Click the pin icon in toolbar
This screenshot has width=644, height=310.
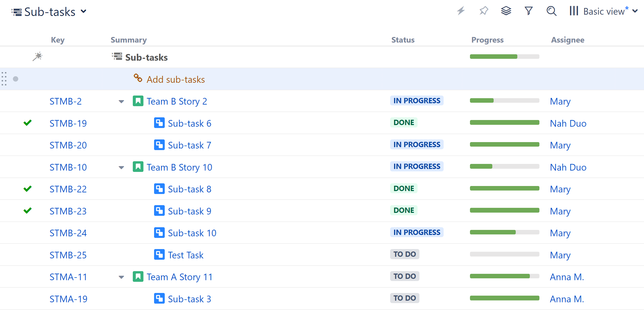tap(484, 11)
